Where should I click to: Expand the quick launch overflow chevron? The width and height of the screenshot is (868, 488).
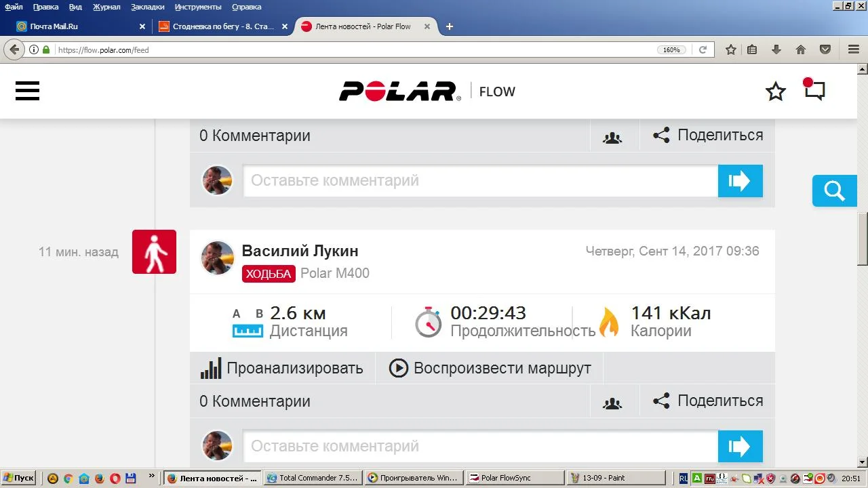[x=151, y=477]
